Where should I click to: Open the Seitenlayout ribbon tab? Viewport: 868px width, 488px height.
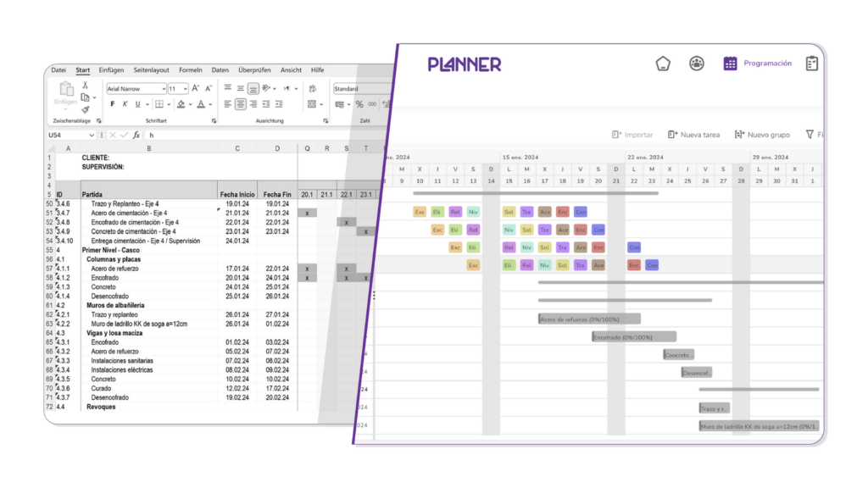click(x=151, y=70)
